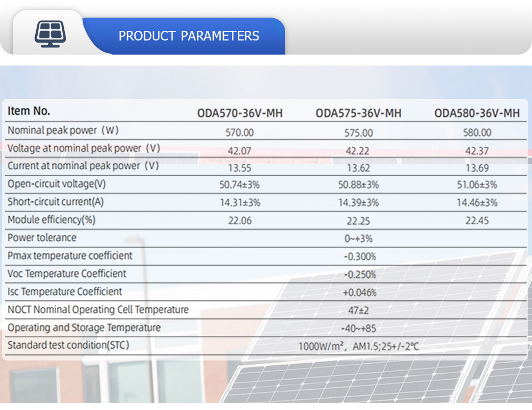This screenshot has width=532, height=410.
Task: Choose the 13.69 current value
Action: tap(477, 168)
